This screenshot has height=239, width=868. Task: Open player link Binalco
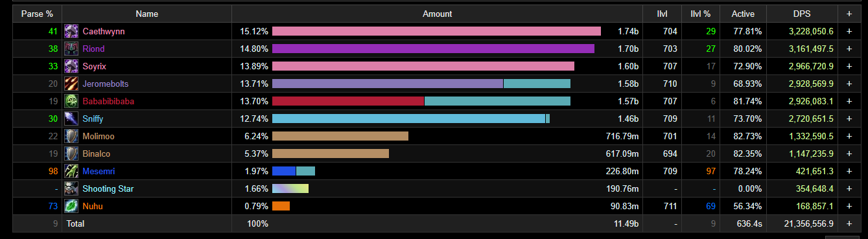97,154
